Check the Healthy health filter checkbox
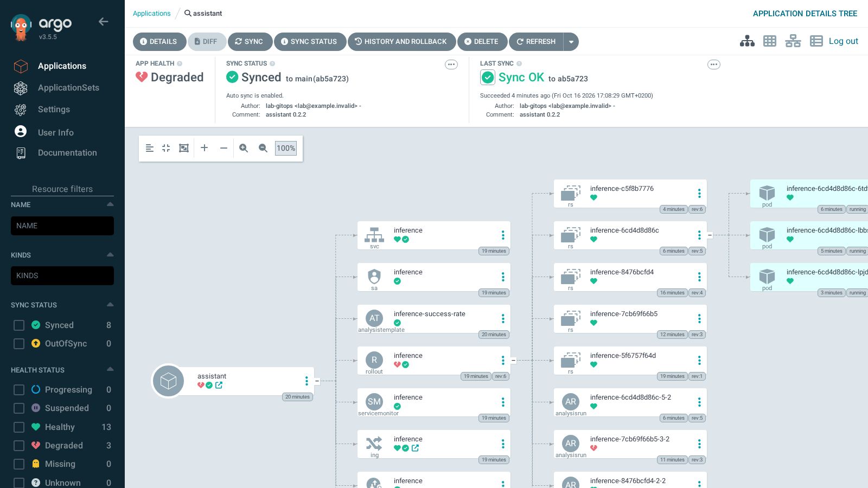Viewport: 868px width, 488px height. tap(19, 427)
